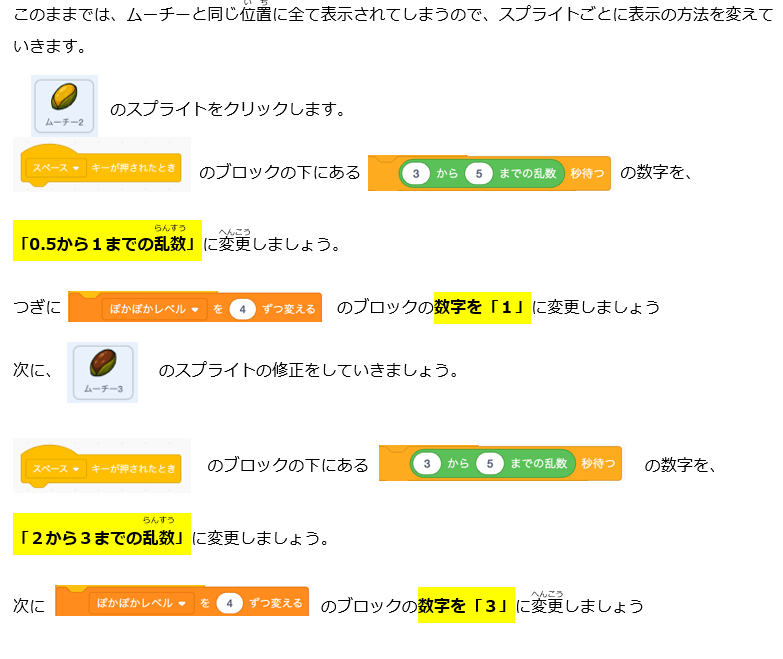Click the value 5 in the second random block

pyautogui.click(x=490, y=463)
